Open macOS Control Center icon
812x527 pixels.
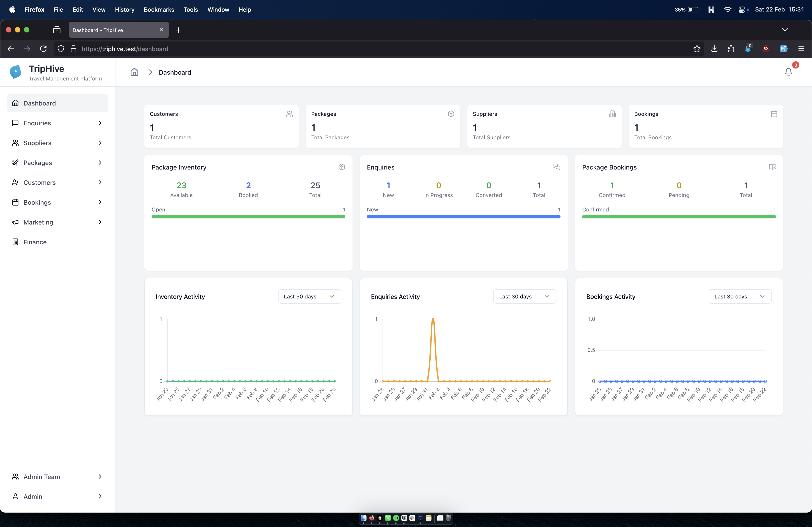[741, 9]
